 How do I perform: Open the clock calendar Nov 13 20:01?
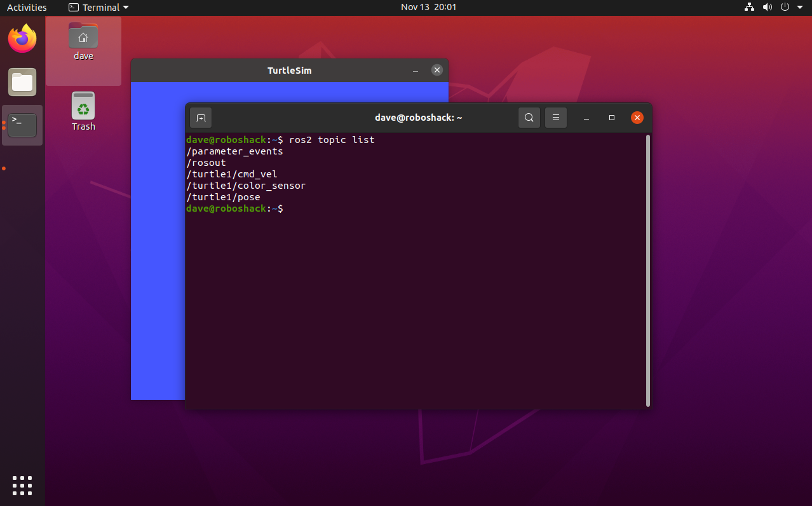click(x=428, y=8)
